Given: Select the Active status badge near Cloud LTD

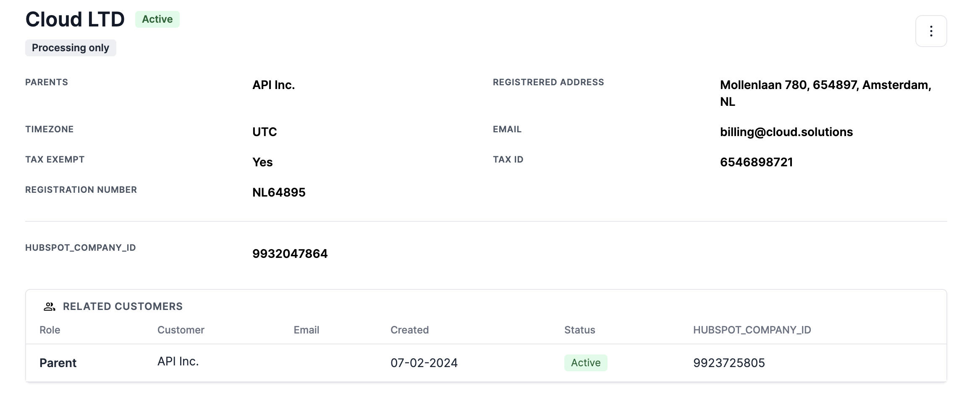Looking at the screenshot, I should click(157, 19).
